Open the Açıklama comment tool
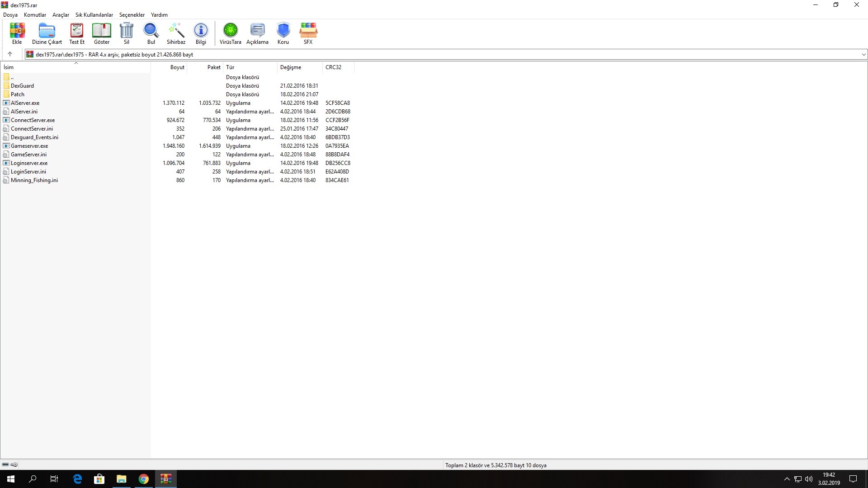 coord(257,33)
